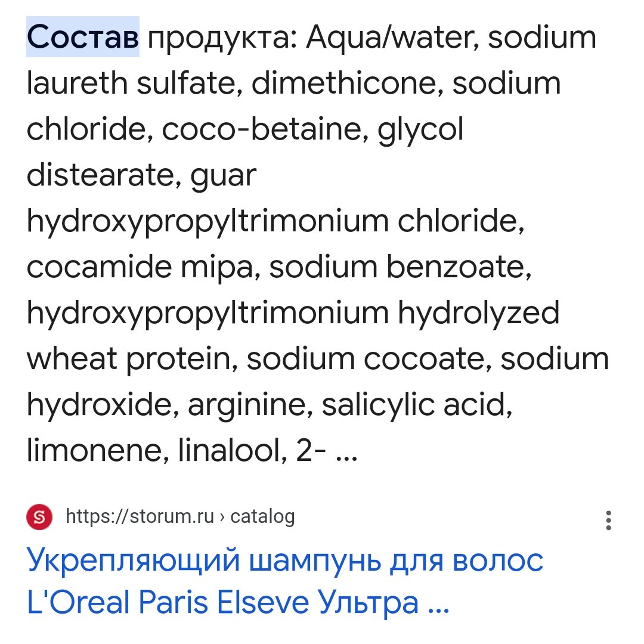Open the three-dot options menu for result

click(609, 521)
